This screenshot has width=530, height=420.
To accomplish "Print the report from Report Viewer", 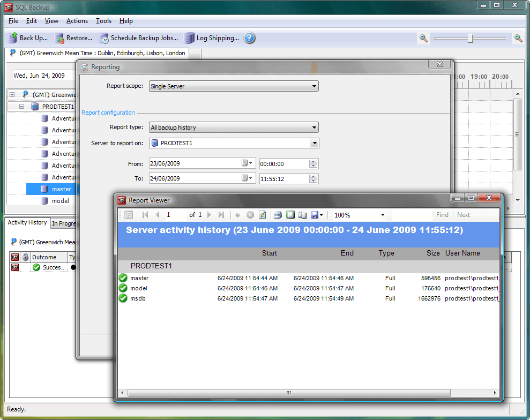I will [278, 215].
